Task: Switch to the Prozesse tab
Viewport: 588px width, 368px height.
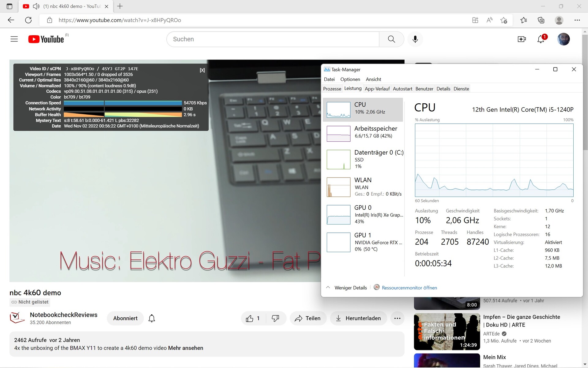Action: tap(332, 89)
